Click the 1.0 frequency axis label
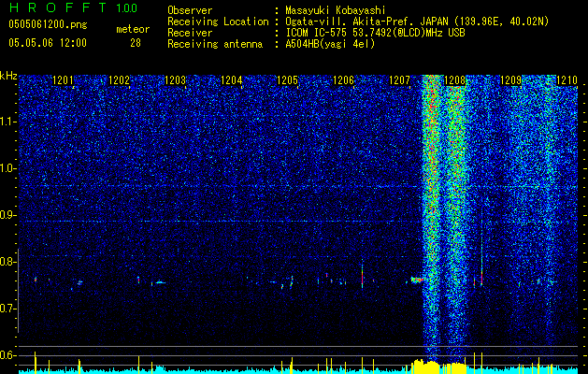This screenshot has height=374, width=588. (x=8, y=168)
